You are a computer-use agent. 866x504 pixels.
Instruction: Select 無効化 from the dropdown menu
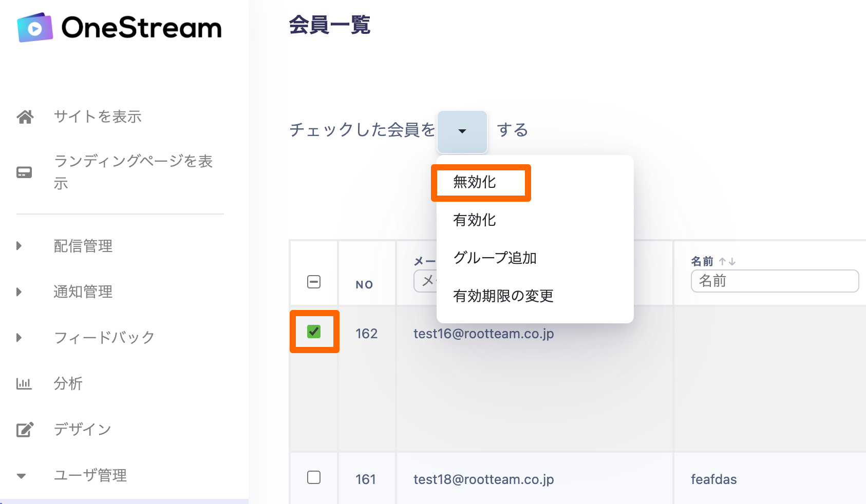pos(475,182)
